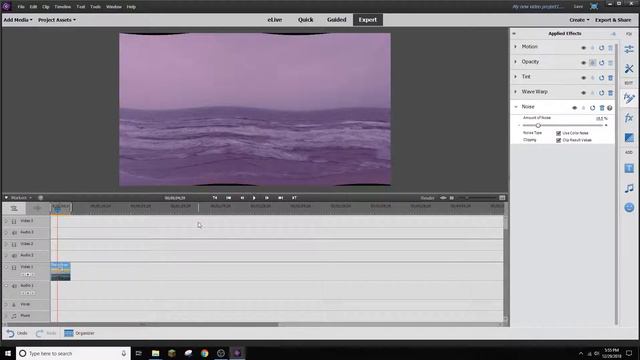640x360 pixels.
Task: Uncheck Use Color Noise checkbox
Action: [x=558, y=133]
